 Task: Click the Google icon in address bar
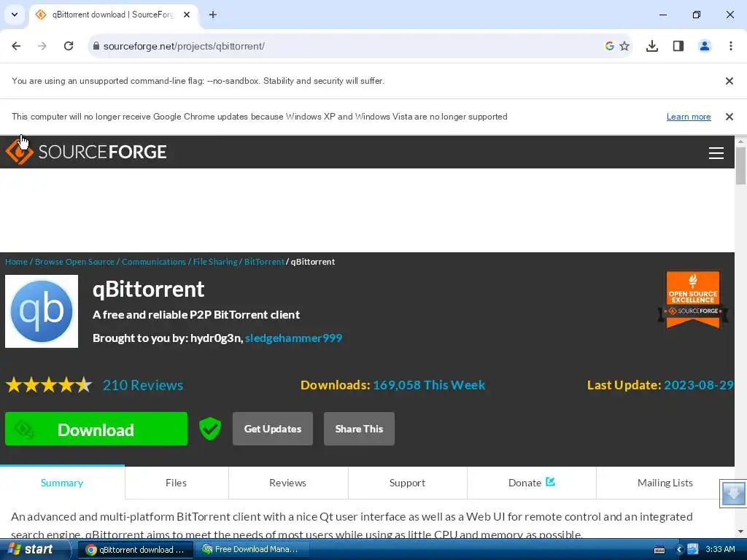pos(609,46)
